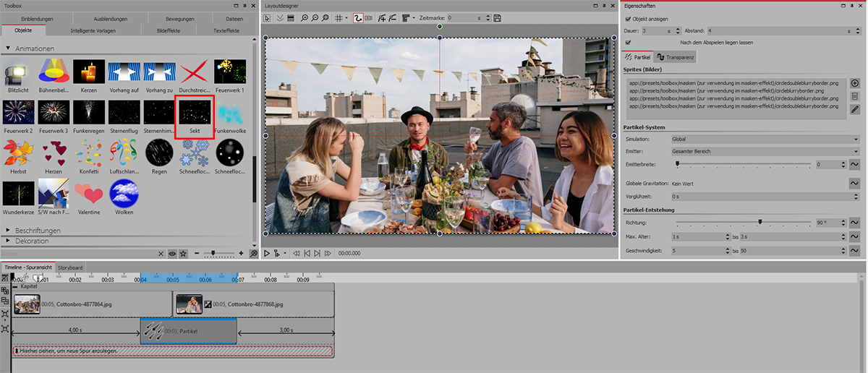868x373 pixels.
Task: Open the Storyboard tab
Action: pyautogui.click(x=70, y=267)
